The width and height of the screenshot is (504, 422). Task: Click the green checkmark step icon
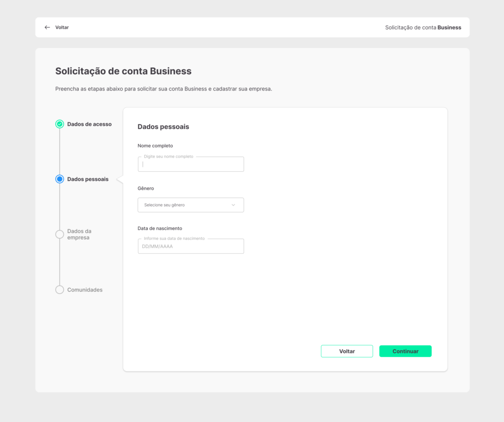click(x=60, y=124)
